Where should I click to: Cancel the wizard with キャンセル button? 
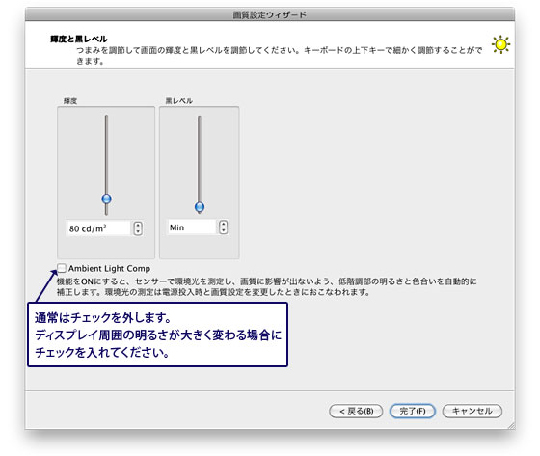pyautogui.click(x=472, y=411)
